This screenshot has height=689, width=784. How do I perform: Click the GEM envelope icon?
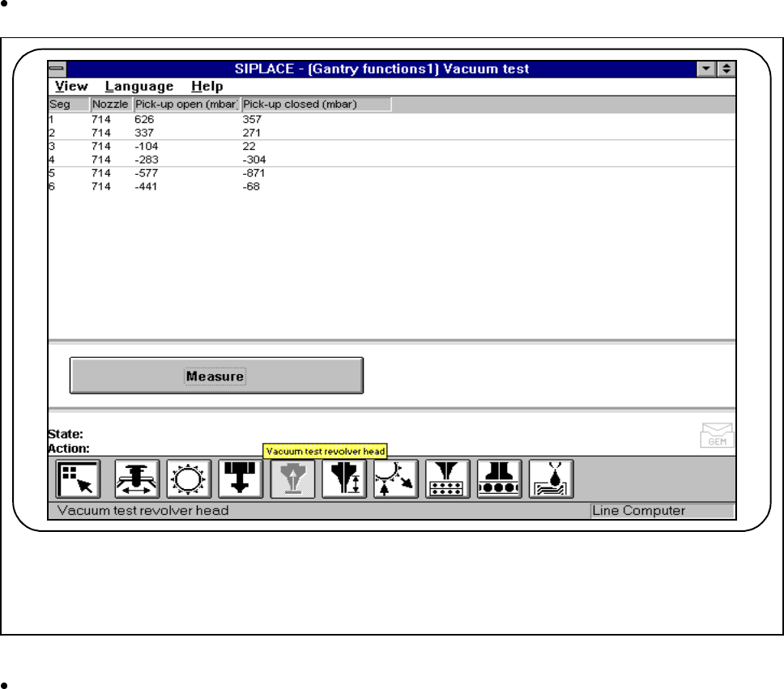click(x=717, y=435)
